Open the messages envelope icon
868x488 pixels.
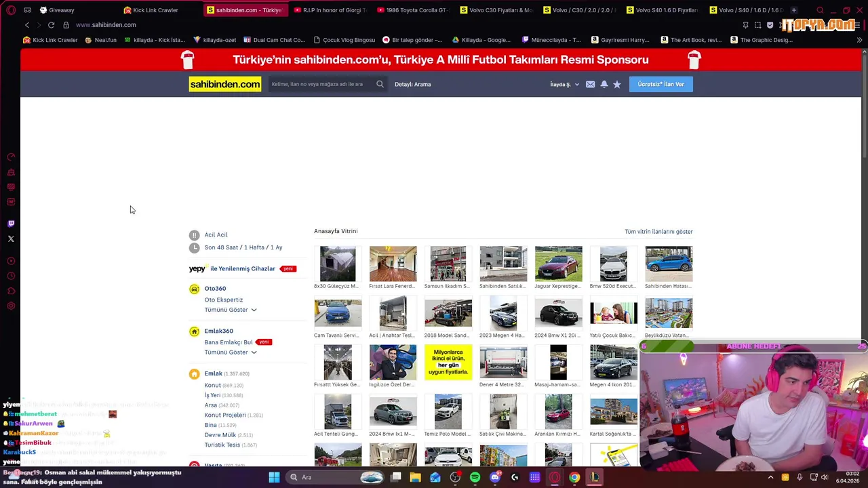[x=590, y=84]
